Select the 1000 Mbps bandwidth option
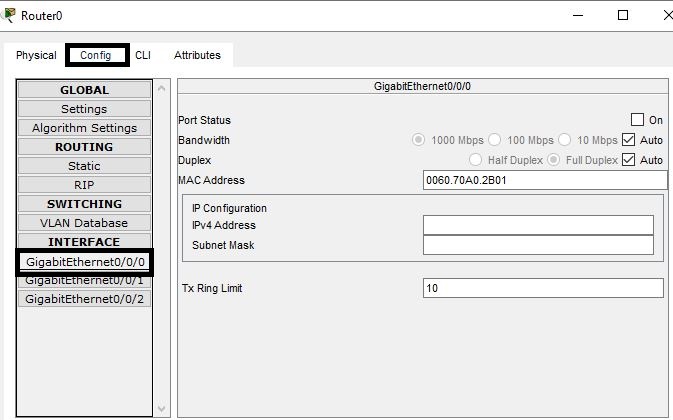The image size is (673, 420). (x=418, y=140)
